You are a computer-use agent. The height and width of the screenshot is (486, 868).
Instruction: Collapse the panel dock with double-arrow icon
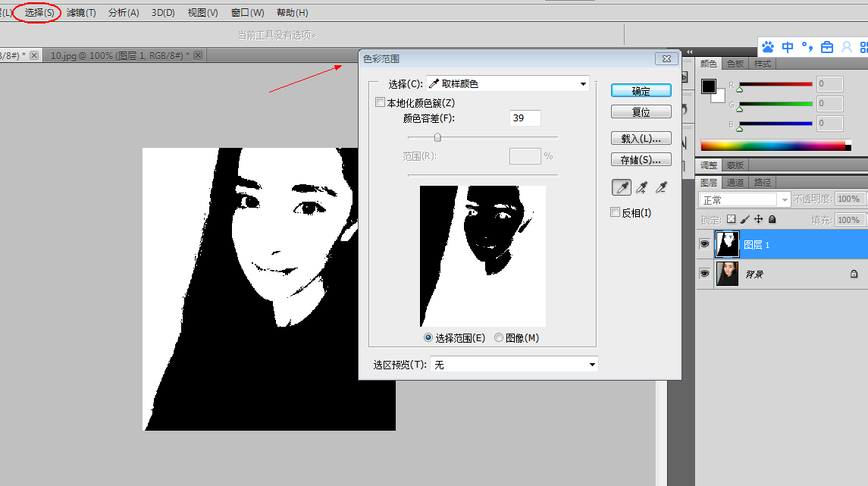coord(690,52)
